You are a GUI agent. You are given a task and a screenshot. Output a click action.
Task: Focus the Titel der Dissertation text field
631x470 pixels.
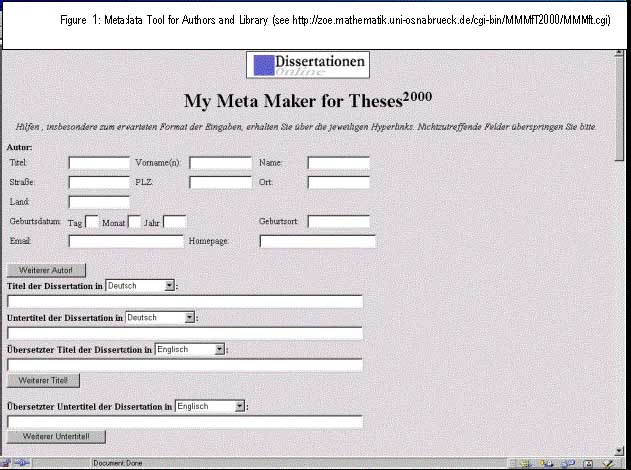[185, 302]
